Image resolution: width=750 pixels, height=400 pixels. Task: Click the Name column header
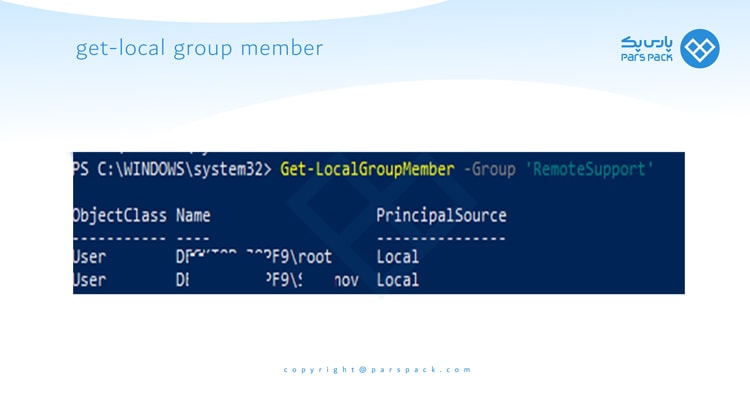(193, 215)
